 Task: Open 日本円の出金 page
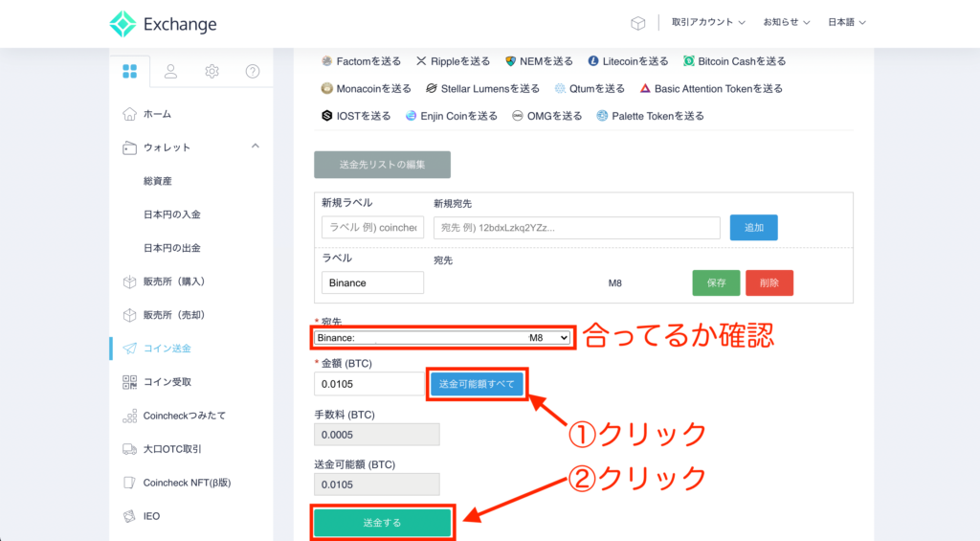(172, 248)
